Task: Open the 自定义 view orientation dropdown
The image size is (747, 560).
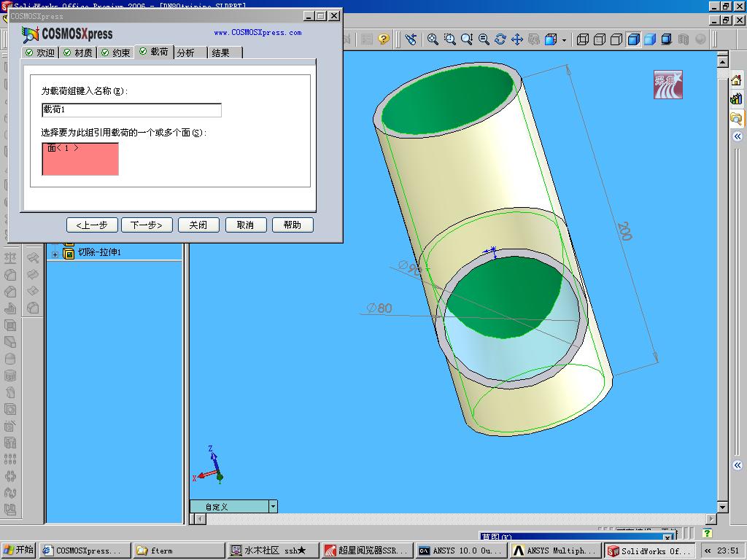Action: 273,506
